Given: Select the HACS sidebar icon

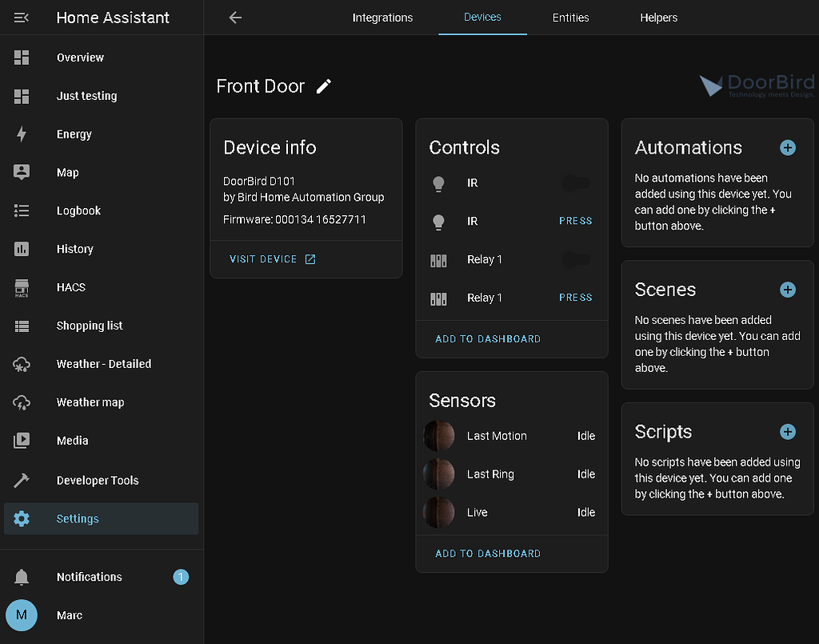Looking at the screenshot, I should click(x=22, y=287).
